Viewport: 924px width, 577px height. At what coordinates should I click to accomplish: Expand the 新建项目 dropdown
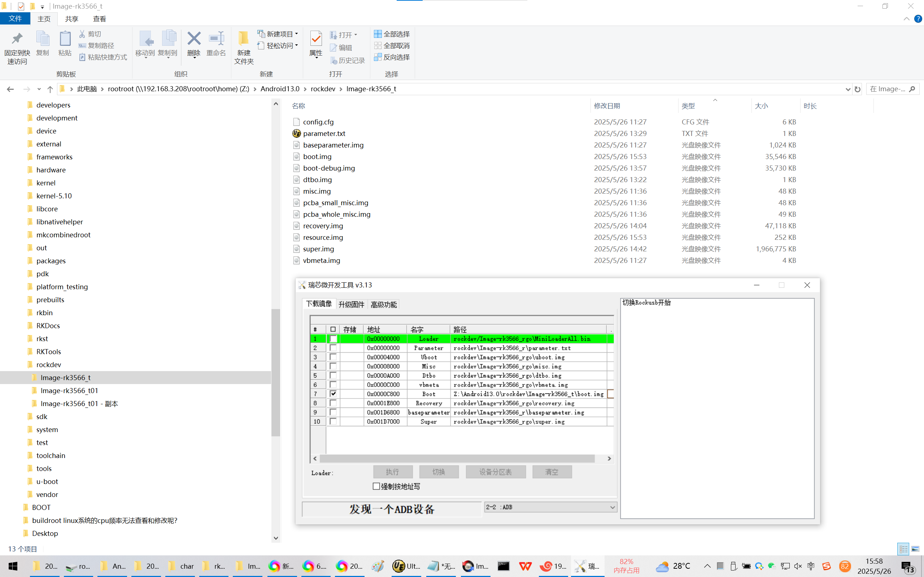click(296, 34)
